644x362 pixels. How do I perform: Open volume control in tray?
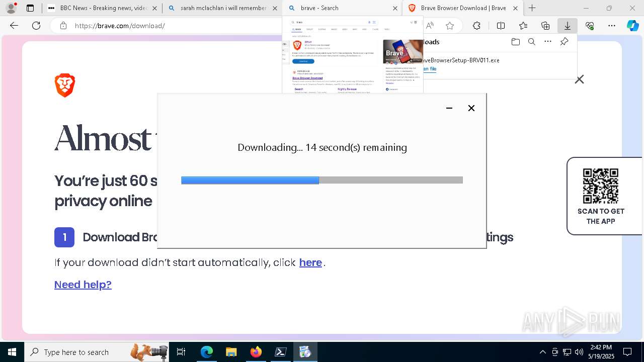[579, 352]
